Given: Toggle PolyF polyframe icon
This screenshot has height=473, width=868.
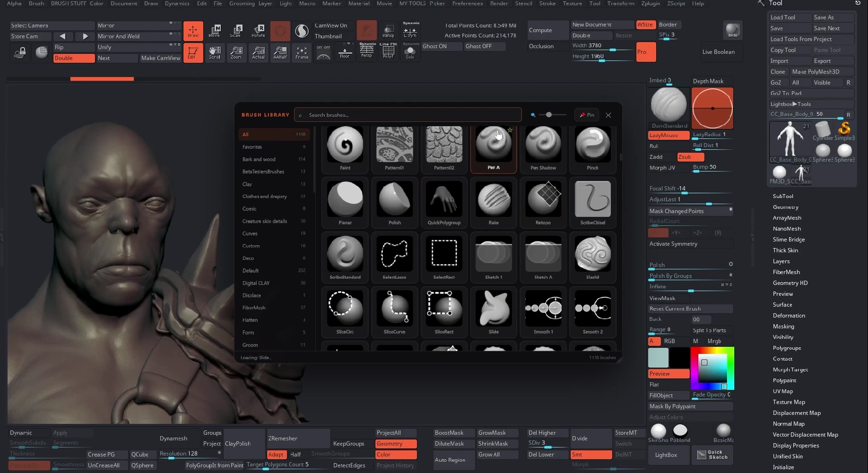Looking at the screenshot, I should click(x=388, y=52).
